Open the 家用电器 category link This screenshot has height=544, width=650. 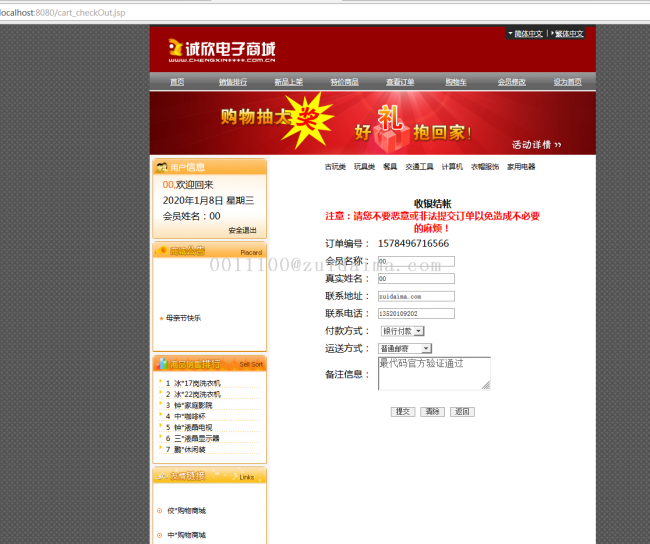pos(521,167)
